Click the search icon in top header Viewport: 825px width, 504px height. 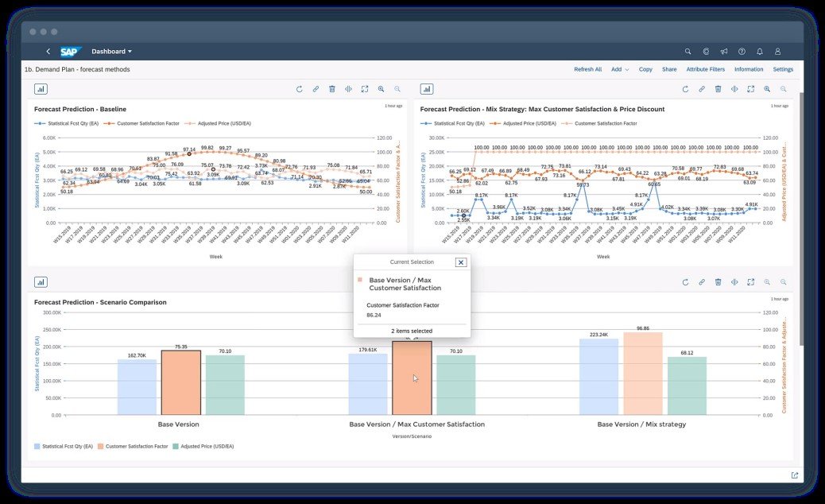click(688, 52)
